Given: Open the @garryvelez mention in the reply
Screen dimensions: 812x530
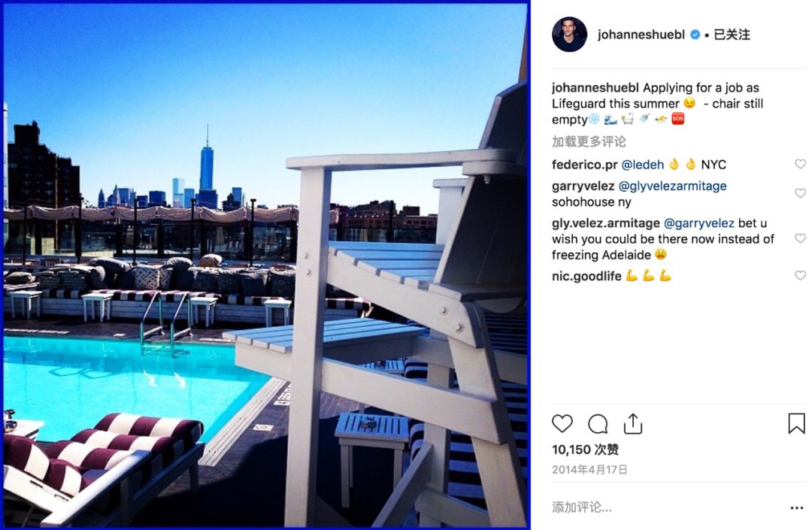Looking at the screenshot, I should click(698, 223).
